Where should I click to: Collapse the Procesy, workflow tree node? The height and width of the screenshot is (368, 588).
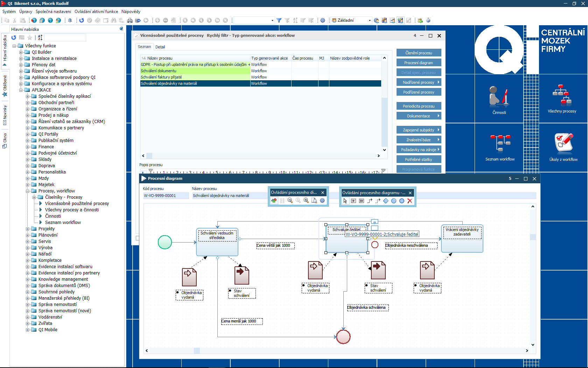click(28, 191)
